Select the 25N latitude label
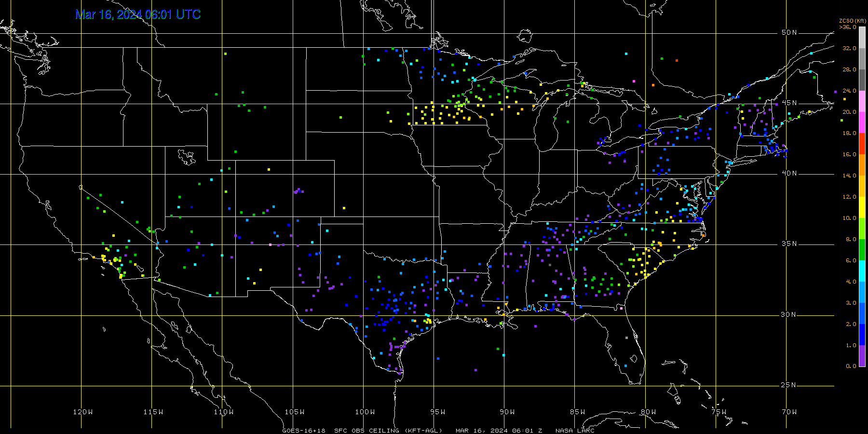 pyautogui.click(x=789, y=385)
